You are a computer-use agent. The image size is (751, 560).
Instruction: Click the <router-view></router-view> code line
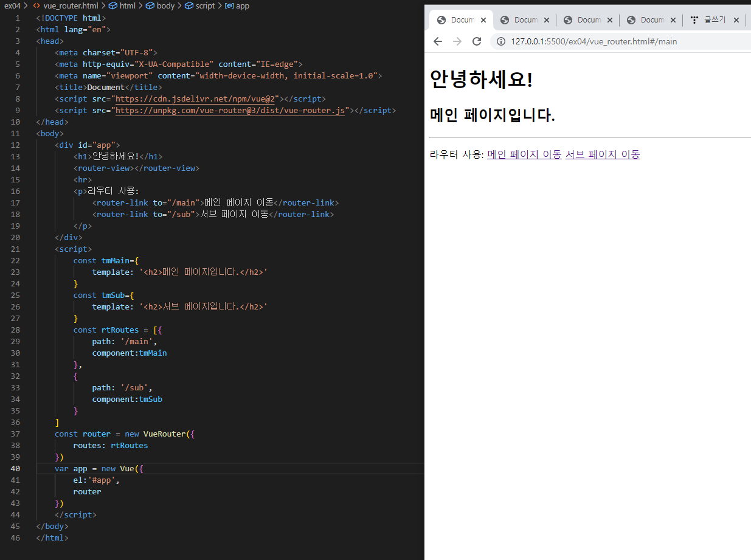136,168
